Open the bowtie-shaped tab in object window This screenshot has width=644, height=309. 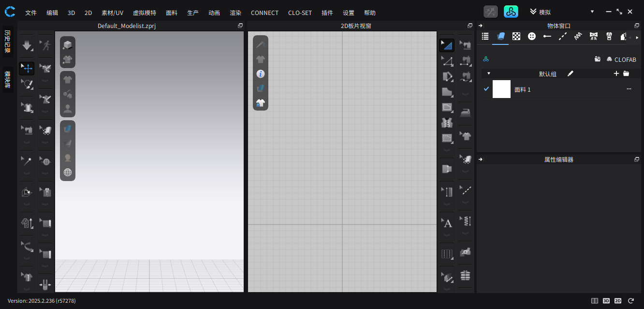(594, 36)
